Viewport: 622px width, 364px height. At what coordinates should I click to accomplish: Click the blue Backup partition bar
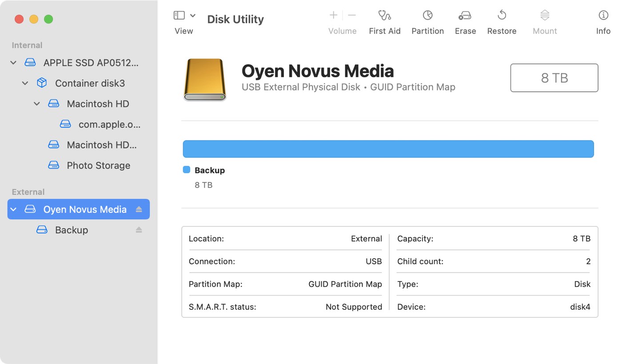[x=388, y=149]
